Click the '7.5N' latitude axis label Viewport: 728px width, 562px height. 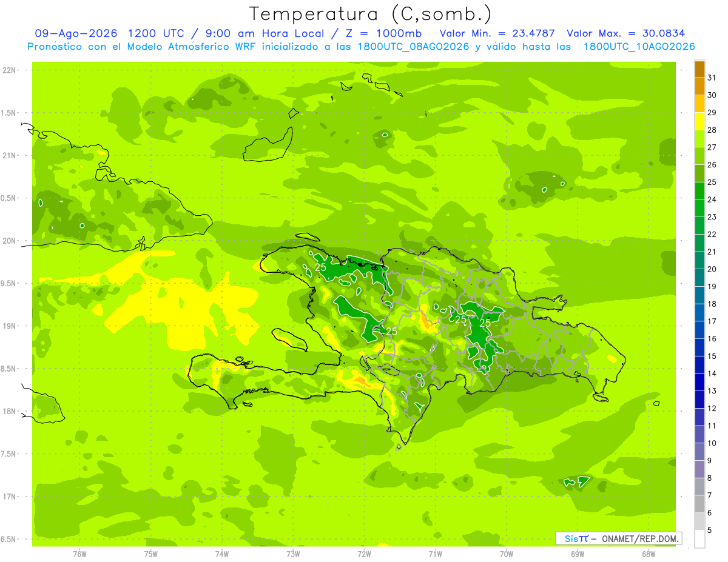(9, 454)
